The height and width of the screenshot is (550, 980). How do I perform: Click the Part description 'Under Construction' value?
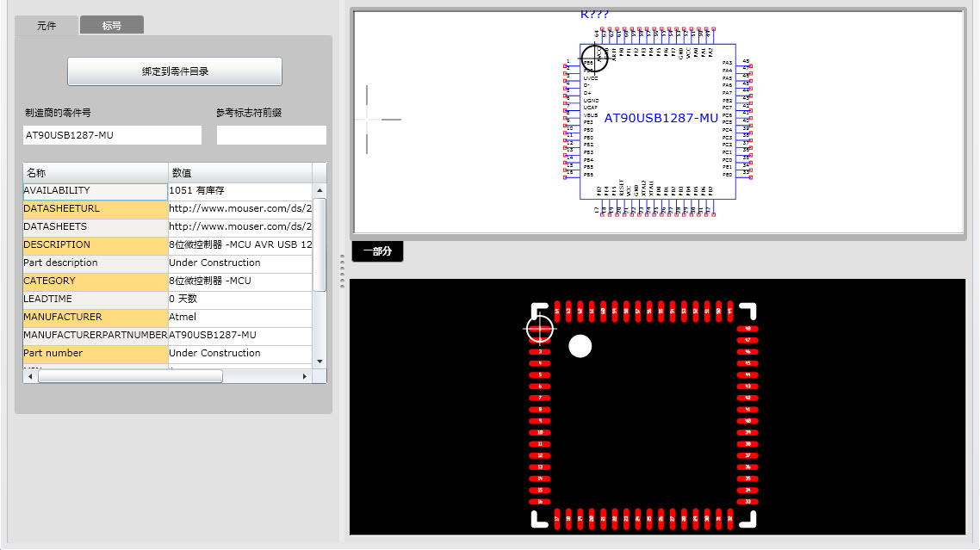240,263
